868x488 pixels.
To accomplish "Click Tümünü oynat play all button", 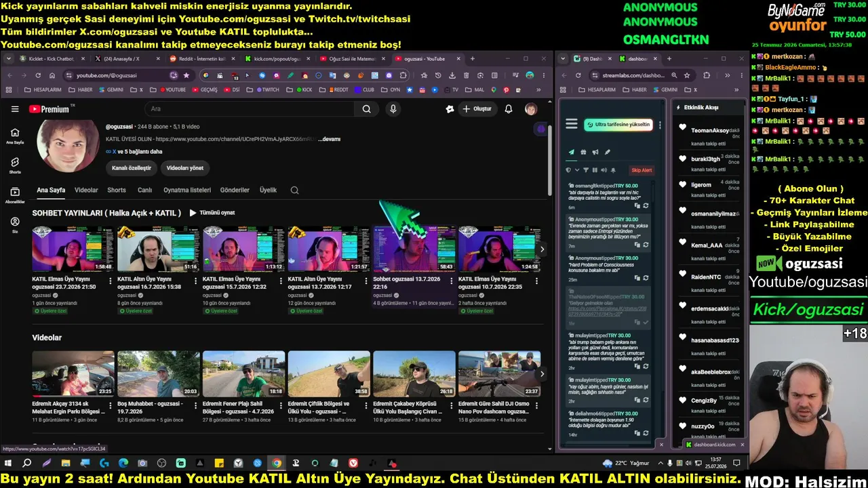I will (x=212, y=213).
